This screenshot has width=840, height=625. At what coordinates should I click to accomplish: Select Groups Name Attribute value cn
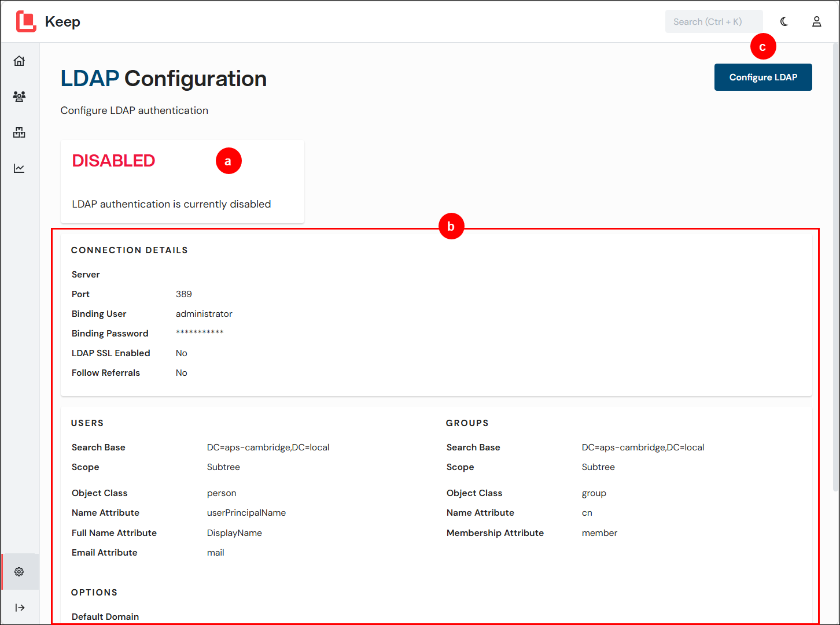click(587, 513)
